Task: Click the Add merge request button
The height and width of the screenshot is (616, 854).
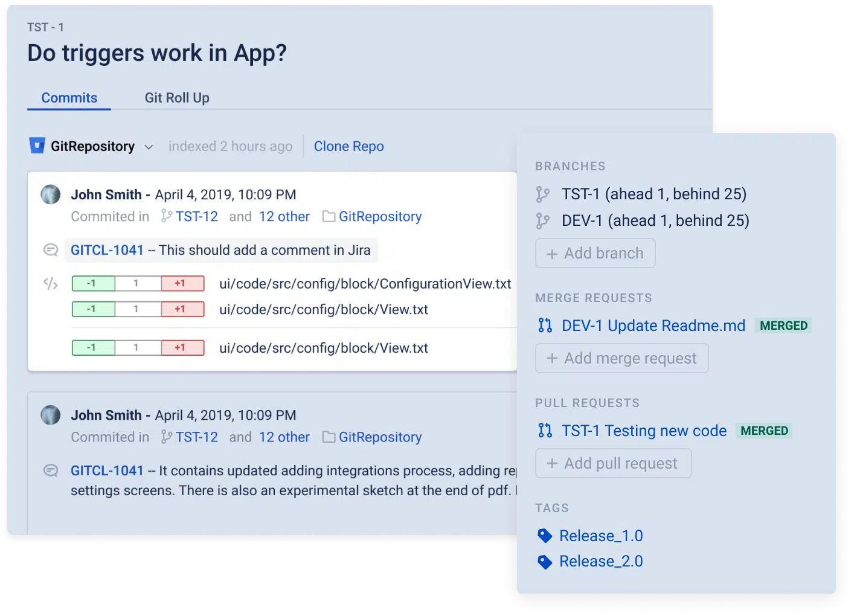Action: click(621, 358)
